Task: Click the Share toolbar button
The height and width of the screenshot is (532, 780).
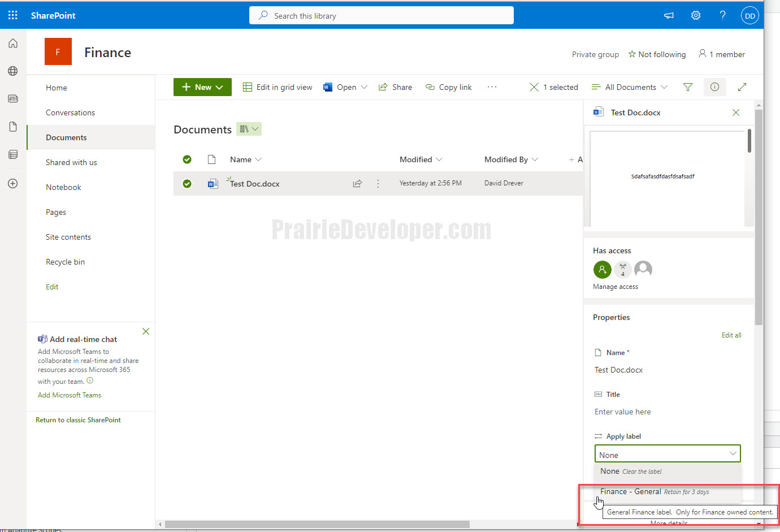Action: (x=395, y=87)
